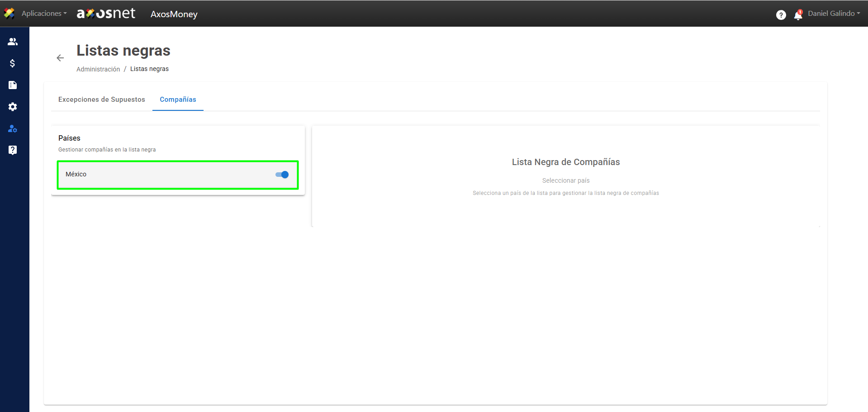Image resolution: width=868 pixels, height=412 pixels.
Task: Go back using the left arrow
Action: pyautogui.click(x=60, y=58)
